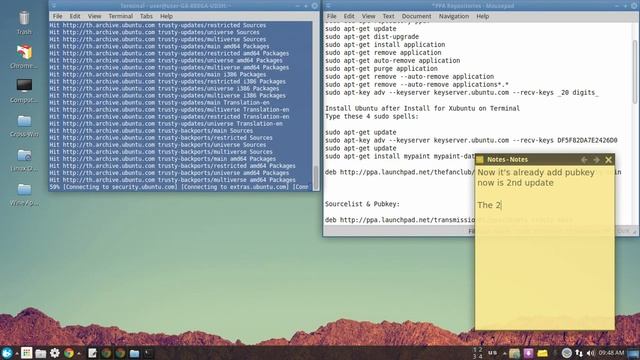Open the dropdown arrow next to the start launcher
The height and width of the screenshot is (360, 640).
click(17, 353)
